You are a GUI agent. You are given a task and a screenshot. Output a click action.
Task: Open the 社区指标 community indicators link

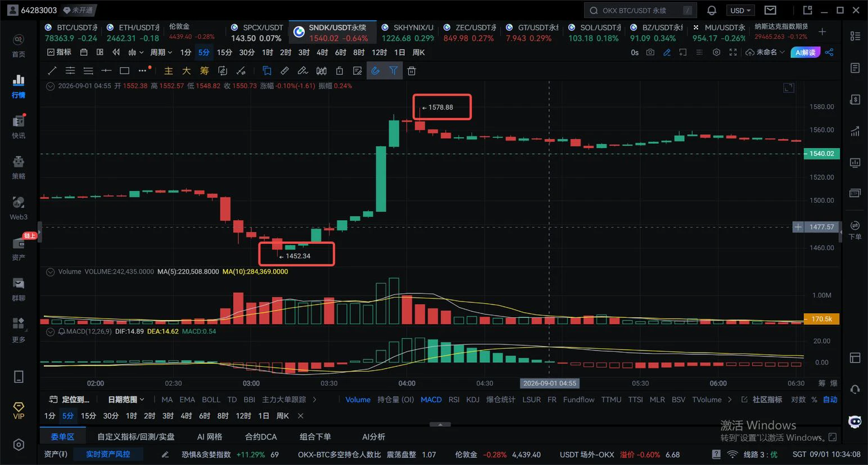tap(762, 400)
